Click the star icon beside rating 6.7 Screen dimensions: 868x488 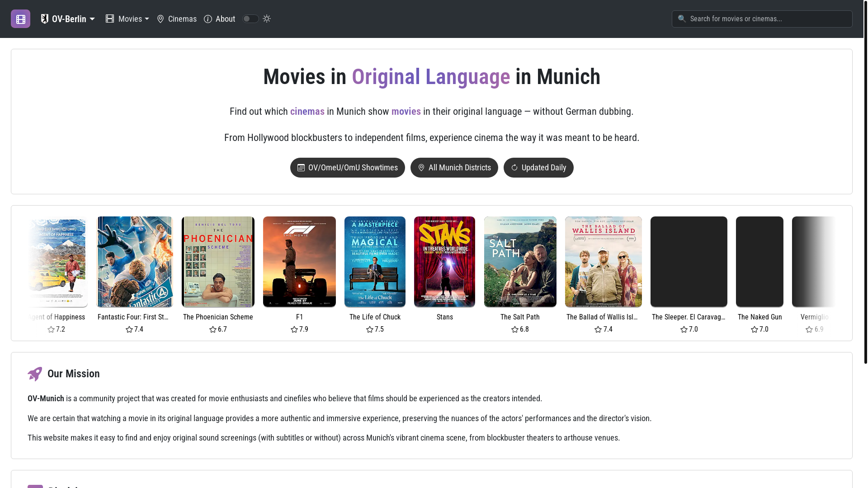[213, 329]
